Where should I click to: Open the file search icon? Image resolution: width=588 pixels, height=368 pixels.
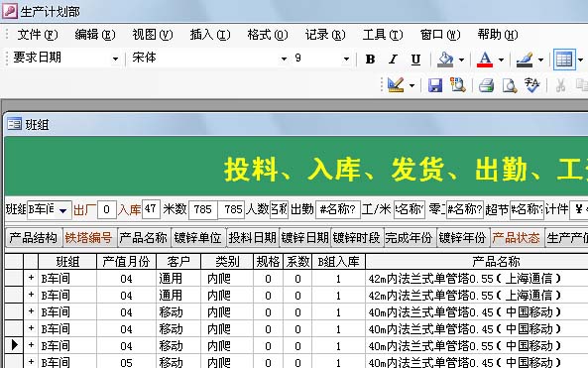point(457,85)
